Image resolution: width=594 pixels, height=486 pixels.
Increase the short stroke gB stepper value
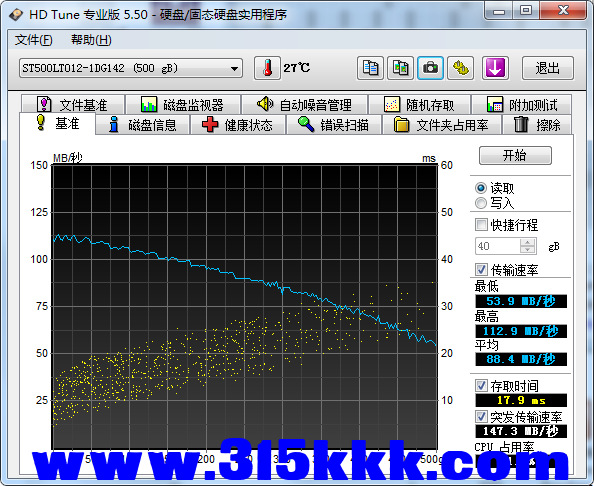click(527, 242)
